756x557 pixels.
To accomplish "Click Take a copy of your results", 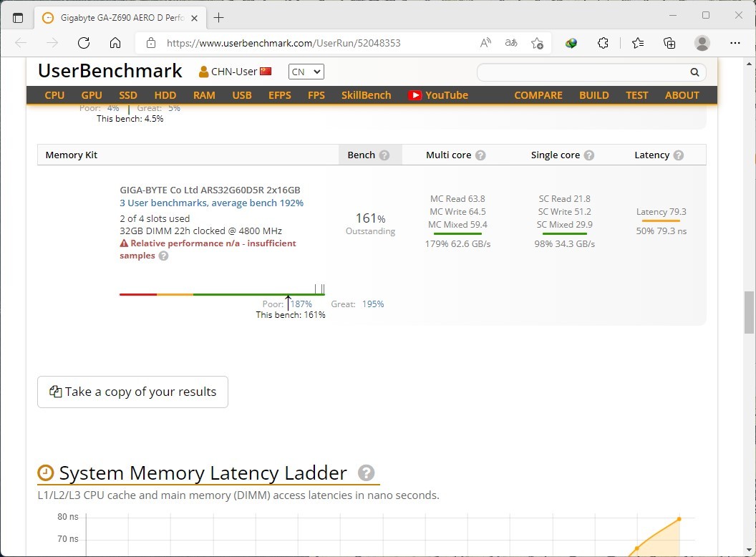I will click(x=132, y=392).
